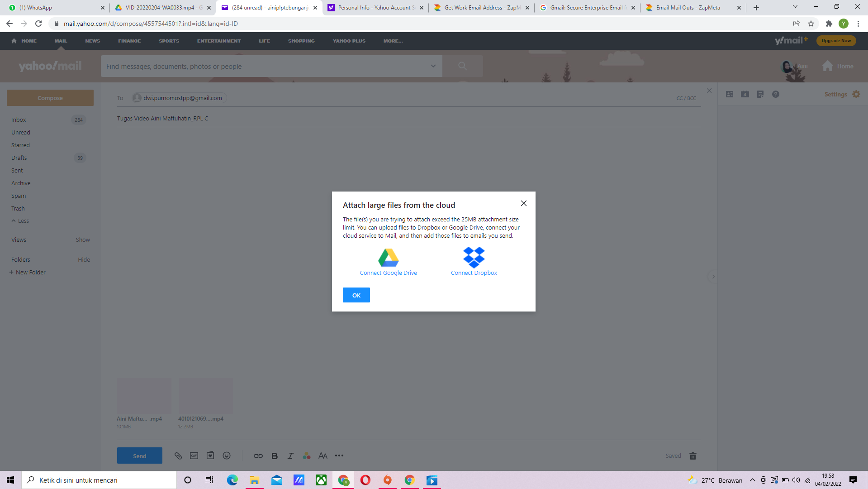
Task: Select the 4010121069....mp4 attachment thumbnail
Action: [206, 396]
